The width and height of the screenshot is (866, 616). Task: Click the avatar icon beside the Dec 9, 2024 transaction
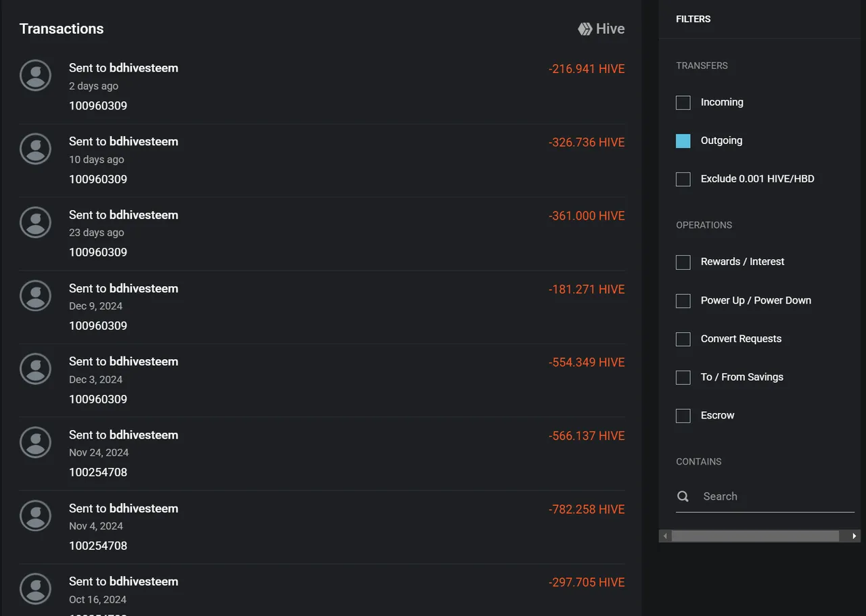pos(35,295)
